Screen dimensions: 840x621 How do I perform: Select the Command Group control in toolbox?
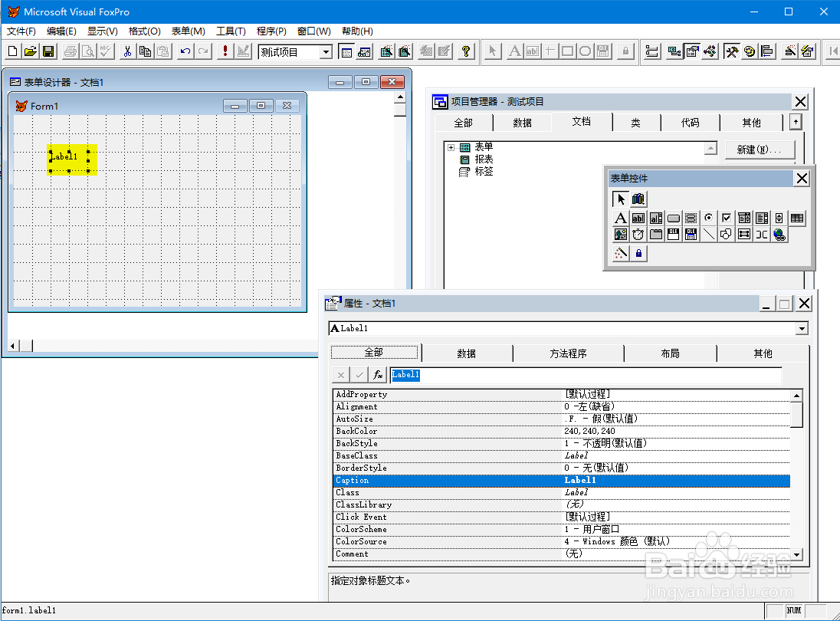click(x=691, y=218)
